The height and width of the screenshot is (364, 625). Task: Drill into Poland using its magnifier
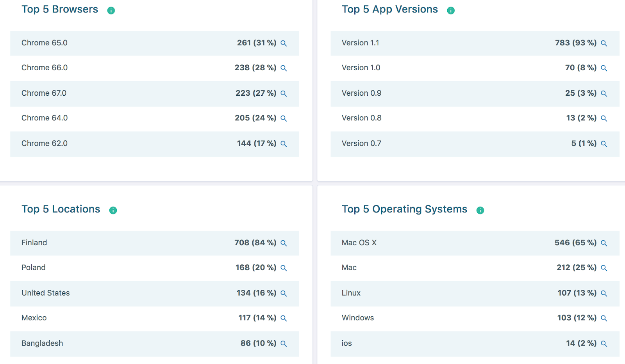pyautogui.click(x=284, y=268)
